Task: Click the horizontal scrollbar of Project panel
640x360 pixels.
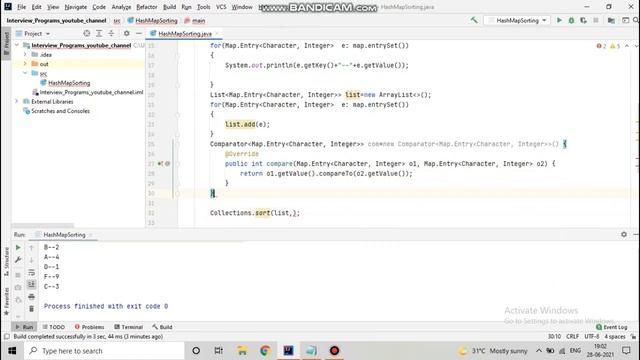Action: pos(42,225)
